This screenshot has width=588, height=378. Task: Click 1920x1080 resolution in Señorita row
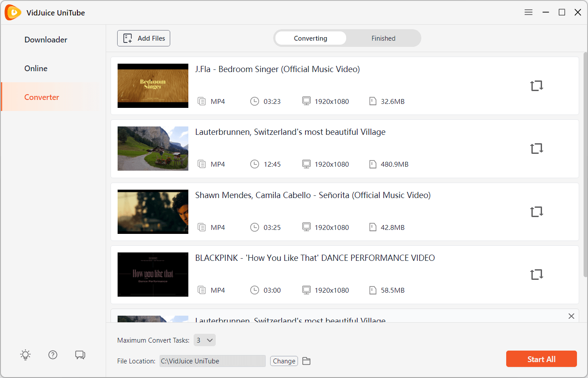332,227
